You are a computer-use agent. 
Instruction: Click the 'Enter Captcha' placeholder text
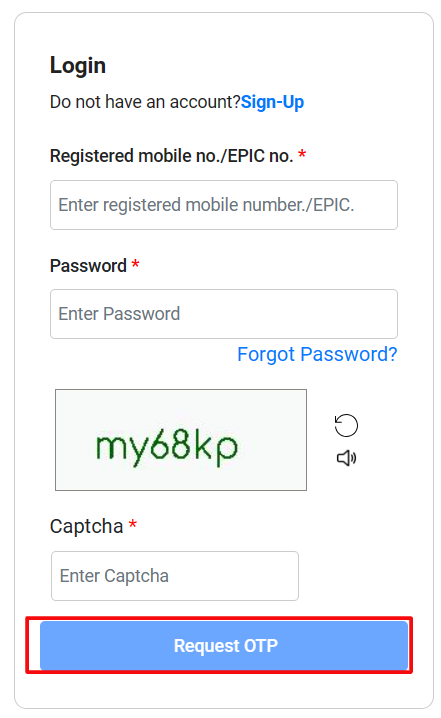tap(114, 576)
